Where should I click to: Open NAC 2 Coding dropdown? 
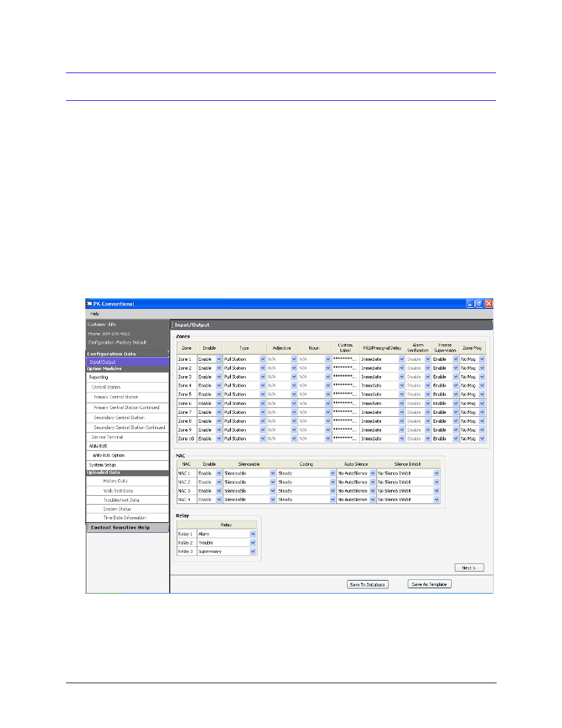pyautogui.click(x=333, y=482)
